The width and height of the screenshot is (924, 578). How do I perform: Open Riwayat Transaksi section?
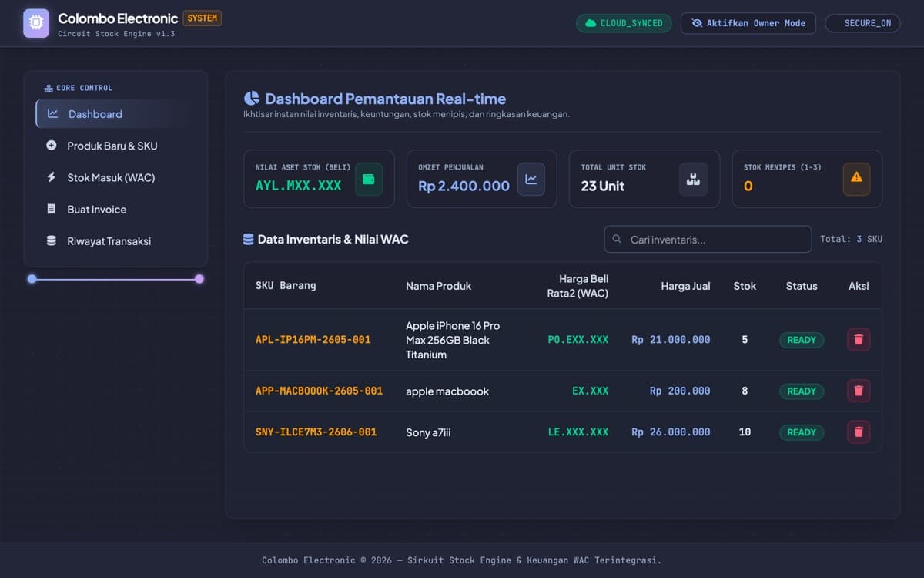[x=115, y=240]
